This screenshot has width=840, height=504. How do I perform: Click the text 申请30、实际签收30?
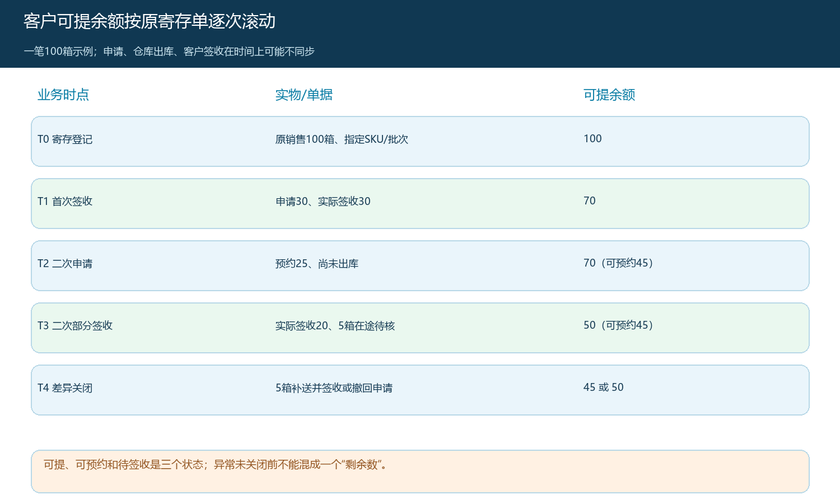tap(323, 202)
